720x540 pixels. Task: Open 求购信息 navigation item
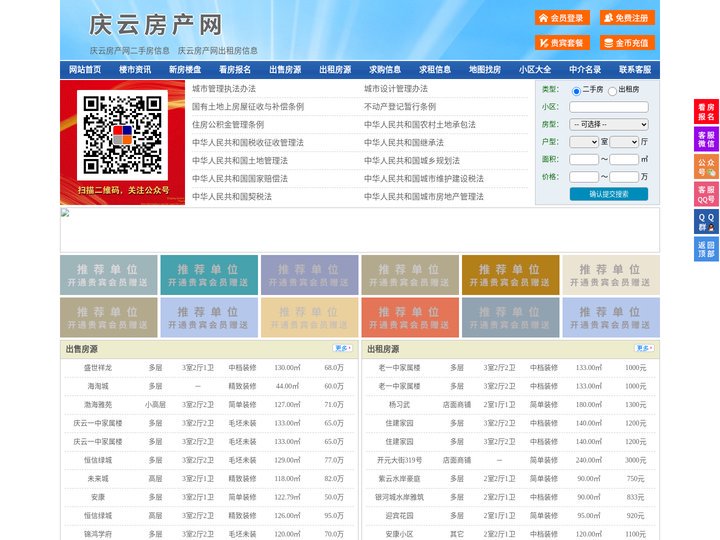[385, 70]
